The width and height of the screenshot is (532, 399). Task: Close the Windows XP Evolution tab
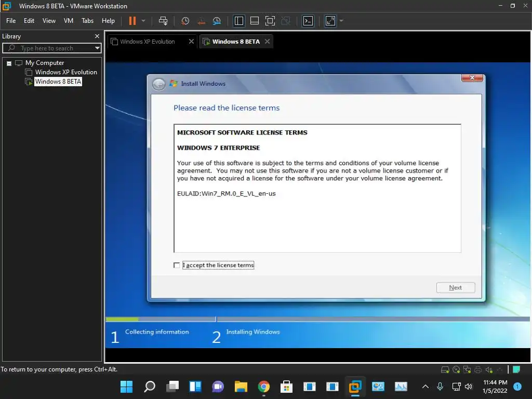pos(191,42)
